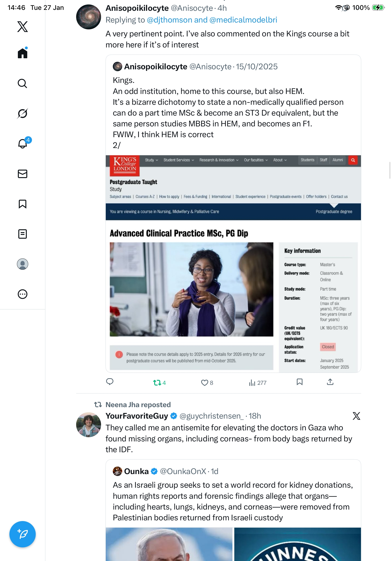Toggle bookmark on Anisopoikilocyte's reply
Image resolution: width=392 pixels, height=561 pixels.
299,382
